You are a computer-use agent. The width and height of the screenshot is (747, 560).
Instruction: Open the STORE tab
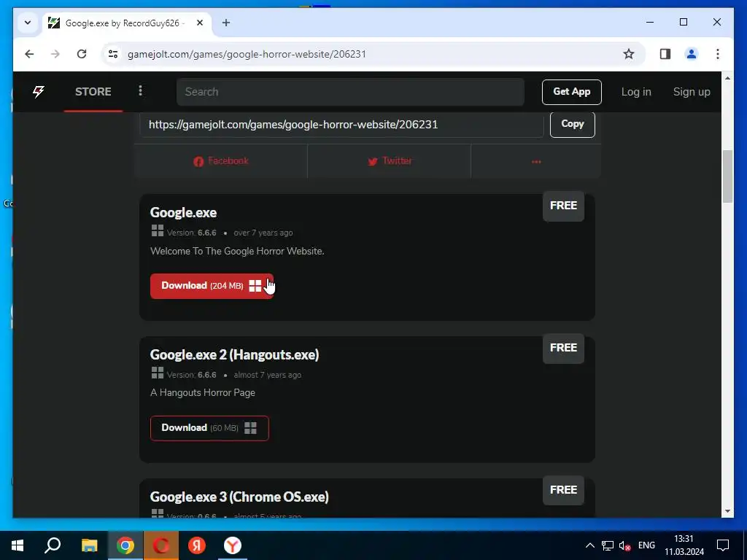pos(93,91)
